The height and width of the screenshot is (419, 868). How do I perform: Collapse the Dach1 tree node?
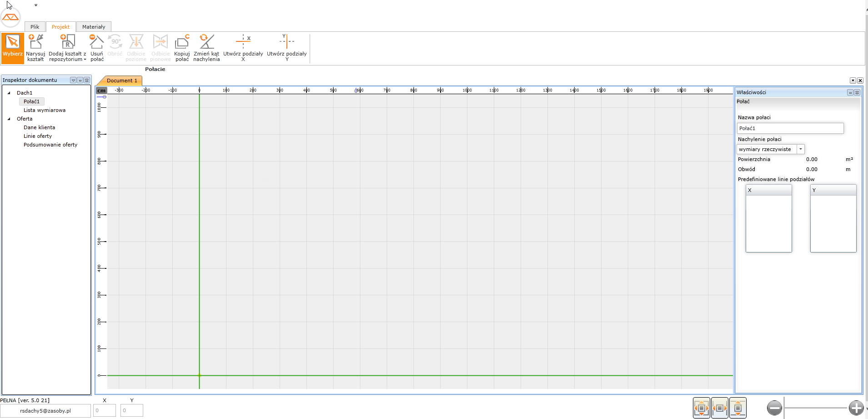point(9,93)
